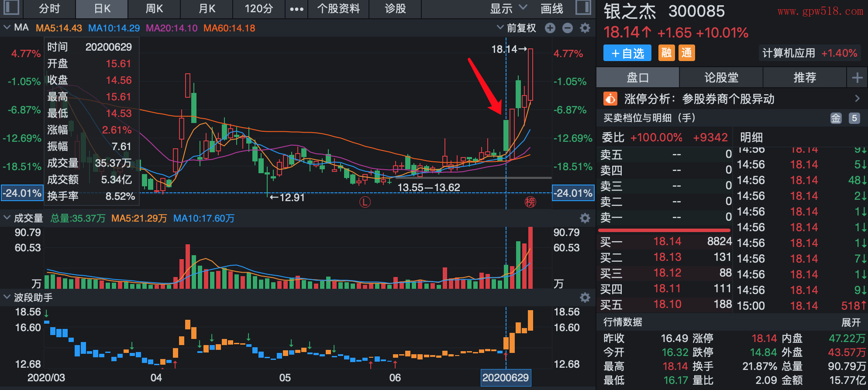The height and width of the screenshot is (390, 868).
Task: Zoom out chart with minus icon
Action: pyautogui.click(x=568, y=28)
